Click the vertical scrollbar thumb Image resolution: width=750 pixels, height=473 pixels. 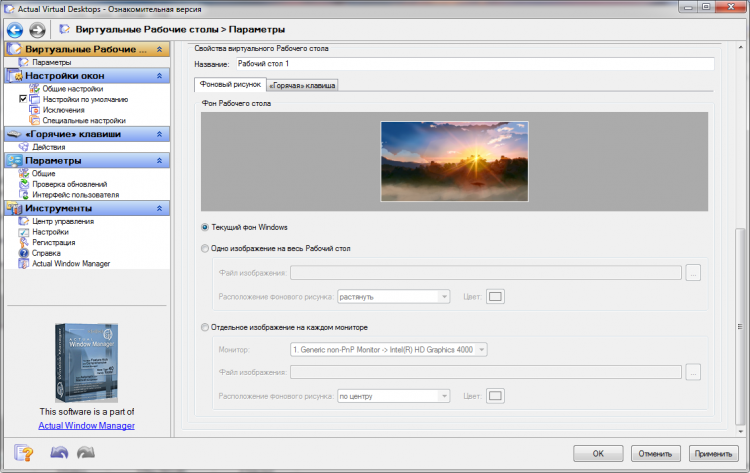pos(740,327)
